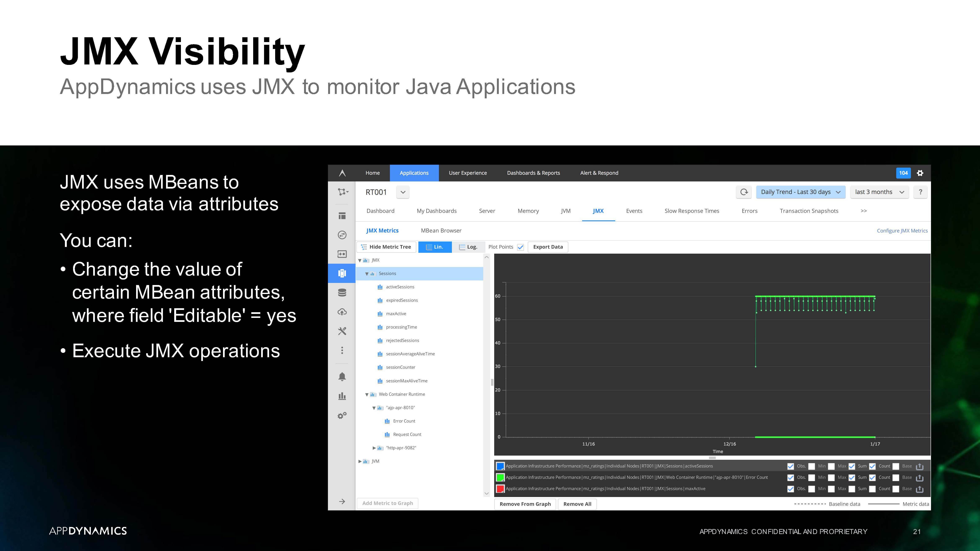This screenshot has height=551, width=980.
Task: Open the RT001 node dropdown arrow
Action: [x=403, y=192]
